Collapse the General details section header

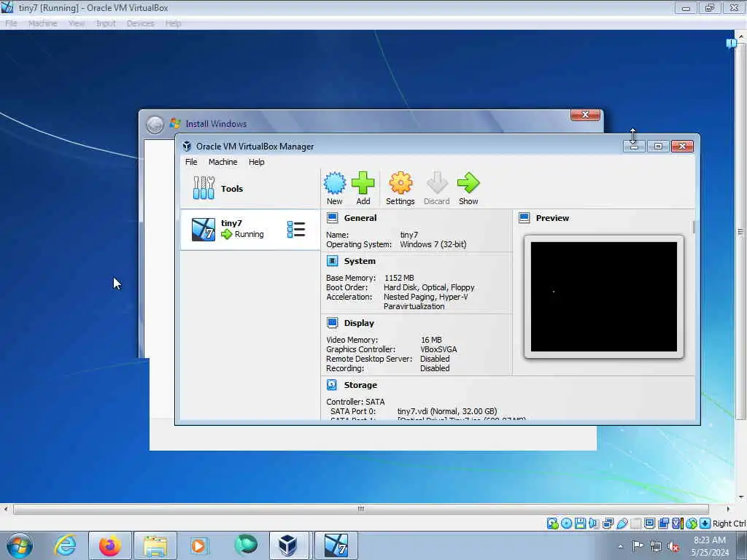click(360, 218)
